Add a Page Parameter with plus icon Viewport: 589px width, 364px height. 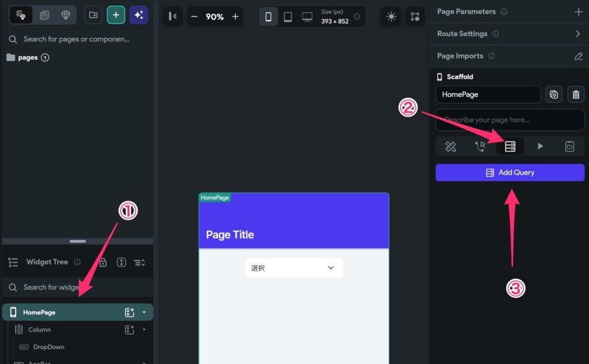(x=578, y=12)
